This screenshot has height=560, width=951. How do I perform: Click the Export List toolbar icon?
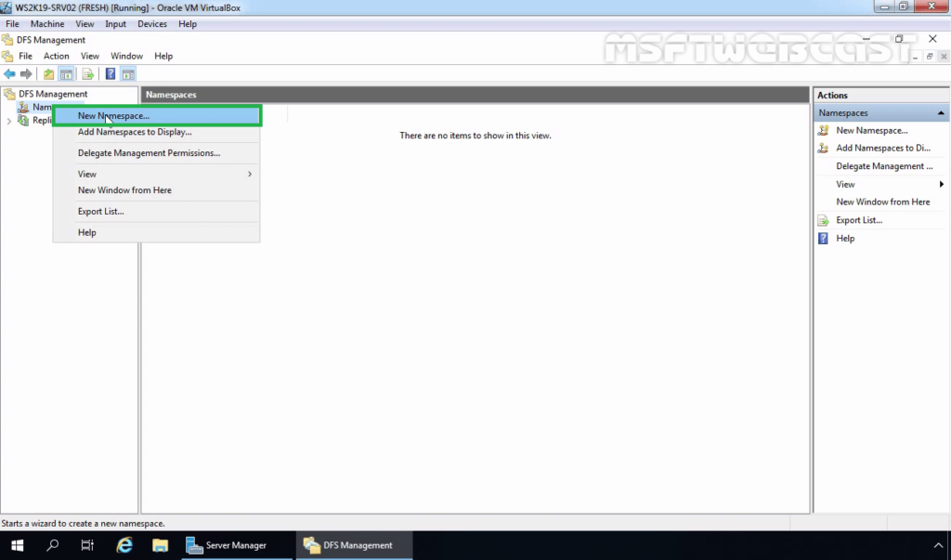pos(88,74)
